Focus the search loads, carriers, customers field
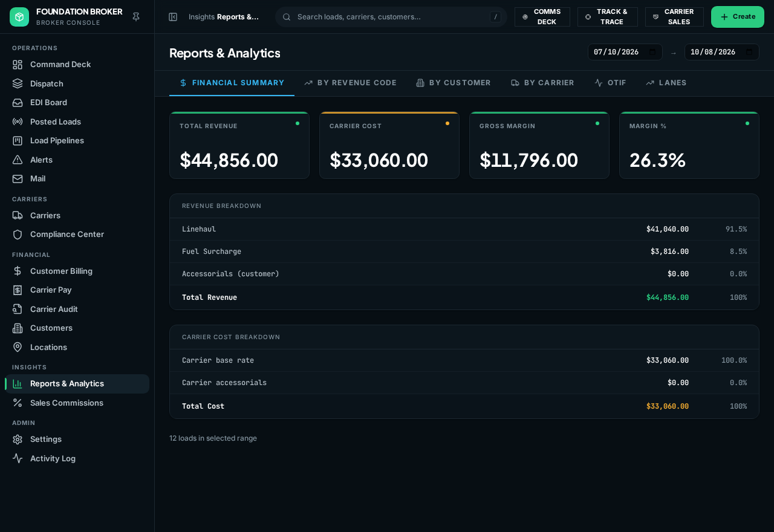774x532 pixels. 391,17
